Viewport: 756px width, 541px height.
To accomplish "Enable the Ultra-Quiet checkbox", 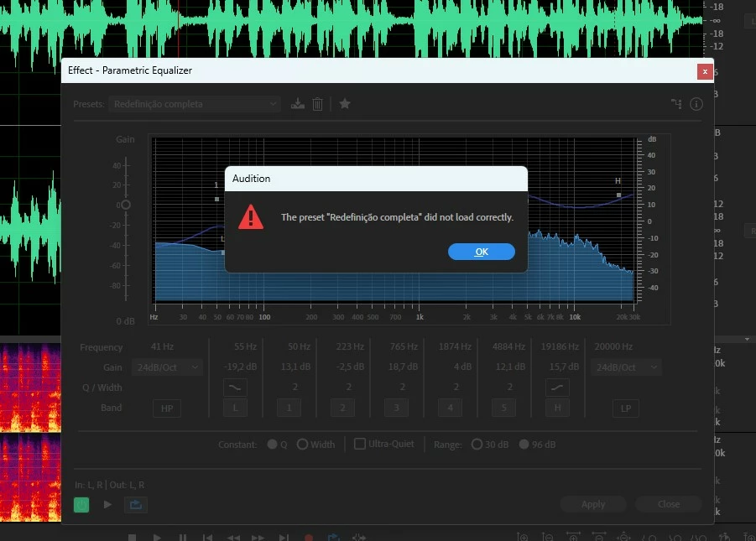I will click(x=360, y=444).
